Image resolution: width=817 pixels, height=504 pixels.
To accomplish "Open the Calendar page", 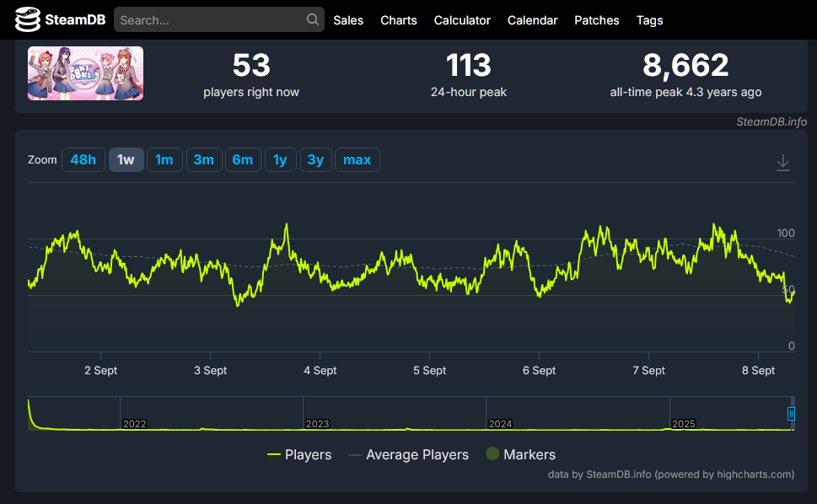I will pyautogui.click(x=533, y=20).
